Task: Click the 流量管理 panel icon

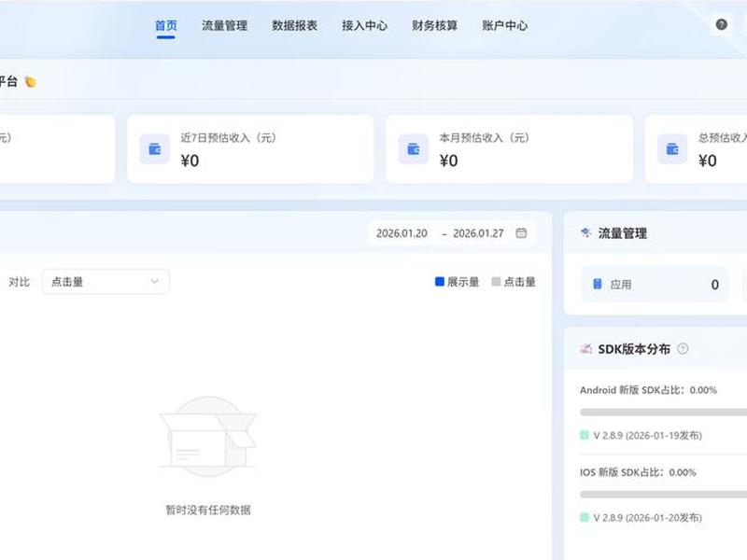Action: pyautogui.click(x=586, y=232)
